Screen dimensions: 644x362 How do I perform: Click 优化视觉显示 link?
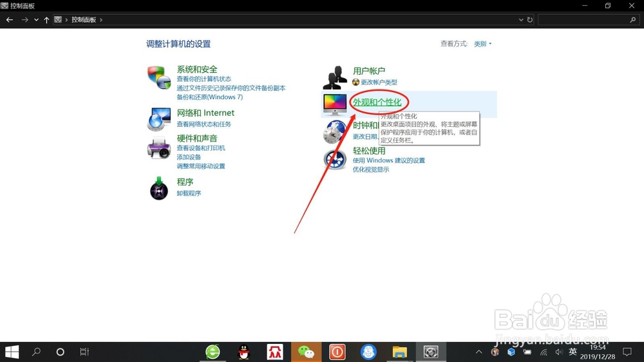pos(371,169)
